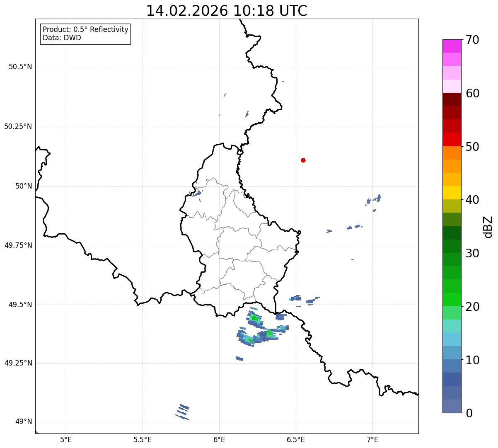Click the plot title 14.02.2026 10:18 UTC
The height and width of the screenshot is (448, 498).
(x=227, y=11)
